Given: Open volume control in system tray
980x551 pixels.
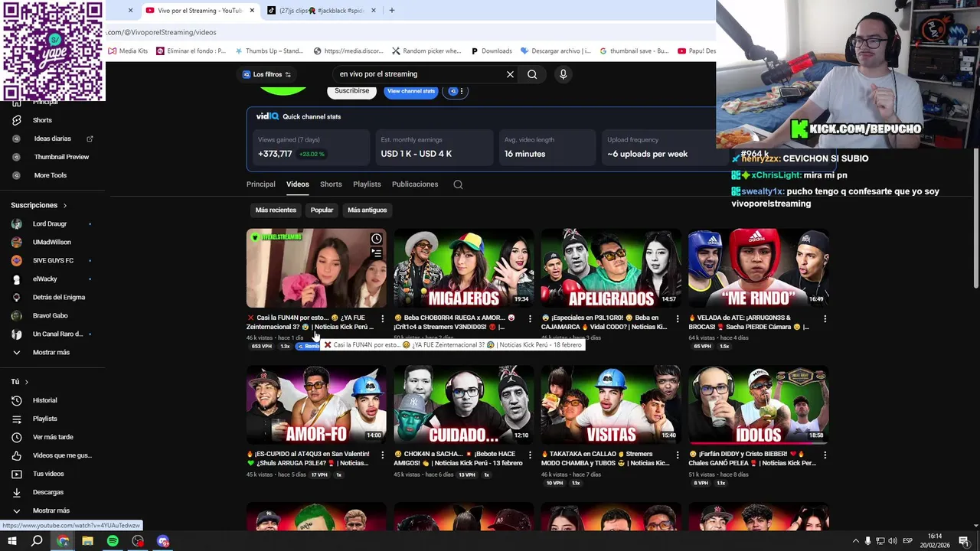Looking at the screenshot, I should pos(893,541).
